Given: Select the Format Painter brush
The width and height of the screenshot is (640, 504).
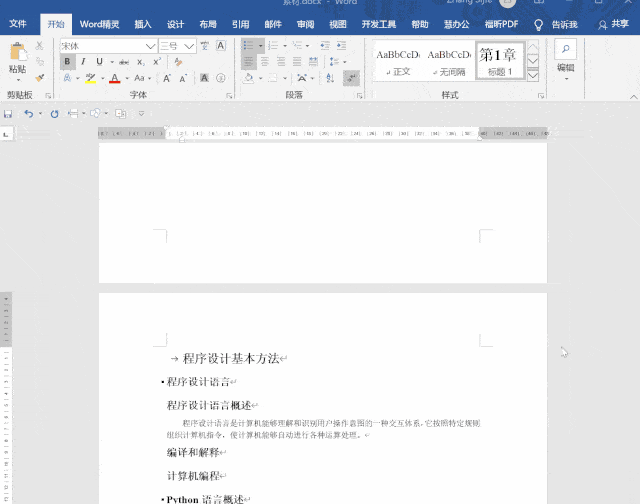Looking at the screenshot, I should [x=40, y=78].
